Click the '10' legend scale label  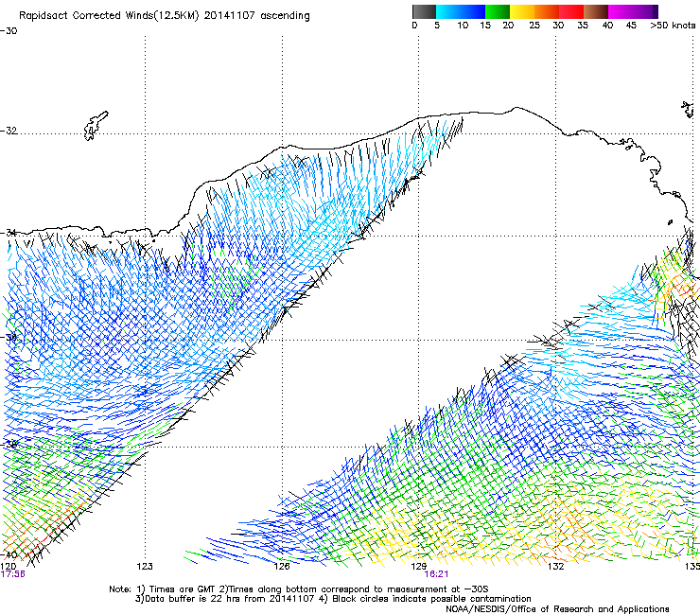(x=463, y=26)
